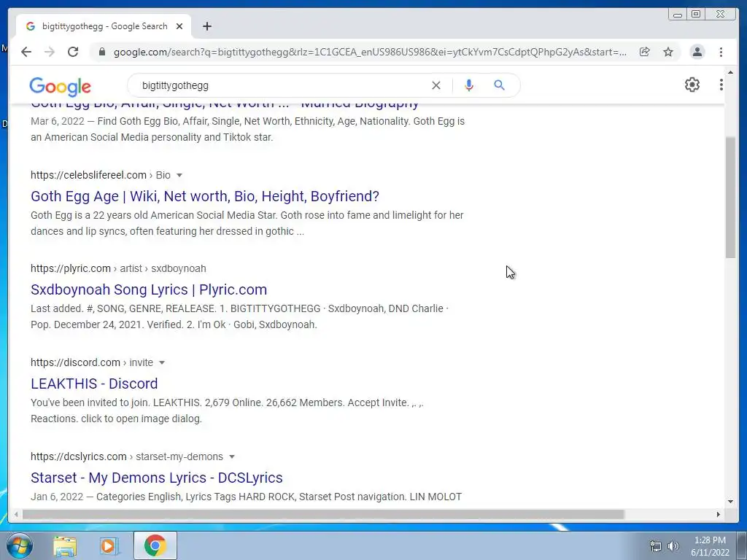Open Chrome's three-dot menu
The width and height of the screenshot is (747, 560).
[721, 52]
